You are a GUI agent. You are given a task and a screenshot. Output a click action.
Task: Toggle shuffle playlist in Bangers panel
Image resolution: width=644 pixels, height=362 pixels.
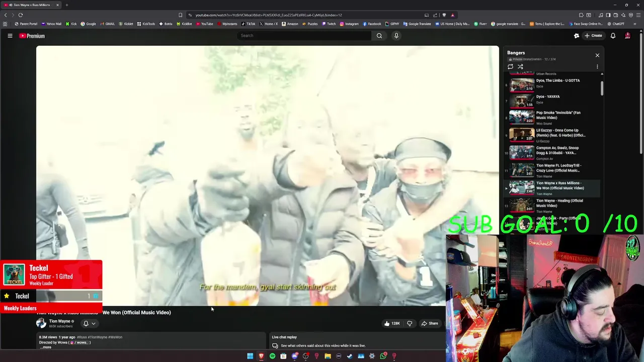point(520,66)
